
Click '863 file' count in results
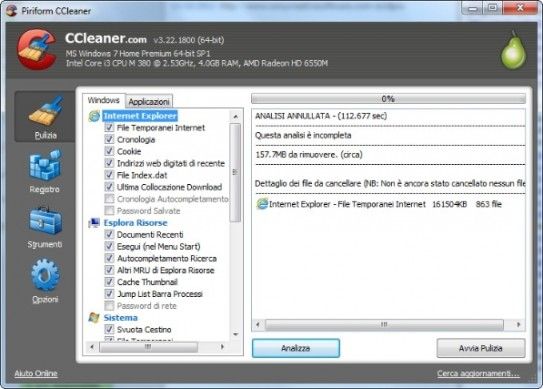pyautogui.click(x=489, y=204)
